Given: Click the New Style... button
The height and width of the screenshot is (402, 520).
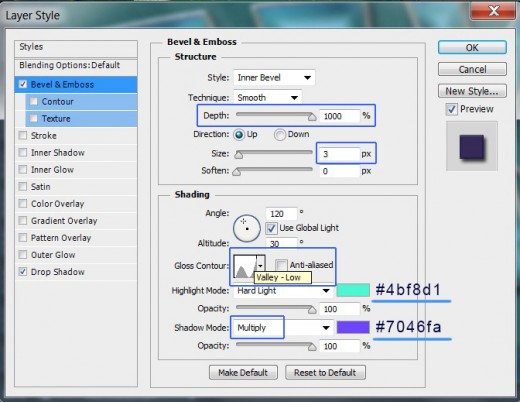Looking at the screenshot, I should (x=472, y=91).
